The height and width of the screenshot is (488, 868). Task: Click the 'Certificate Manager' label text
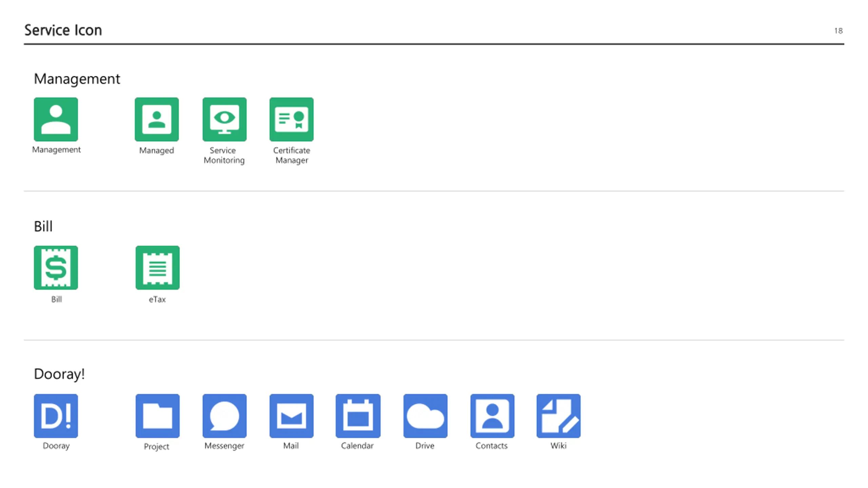(x=292, y=155)
